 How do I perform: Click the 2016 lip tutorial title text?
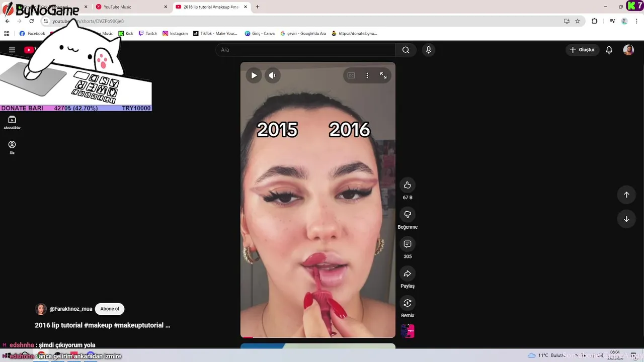tap(102, 325)
